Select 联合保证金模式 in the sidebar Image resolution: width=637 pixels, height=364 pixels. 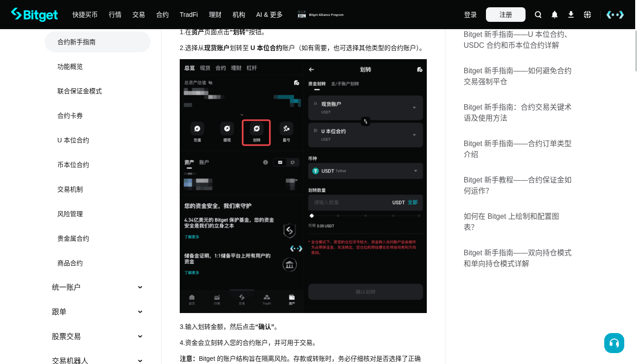80,91
